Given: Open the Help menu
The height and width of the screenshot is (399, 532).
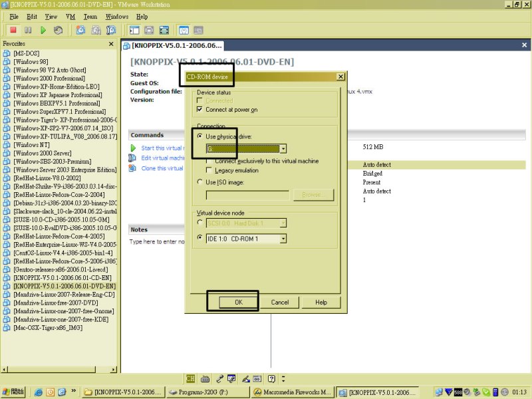Looking at the screenshot, I should coord(142,17).
